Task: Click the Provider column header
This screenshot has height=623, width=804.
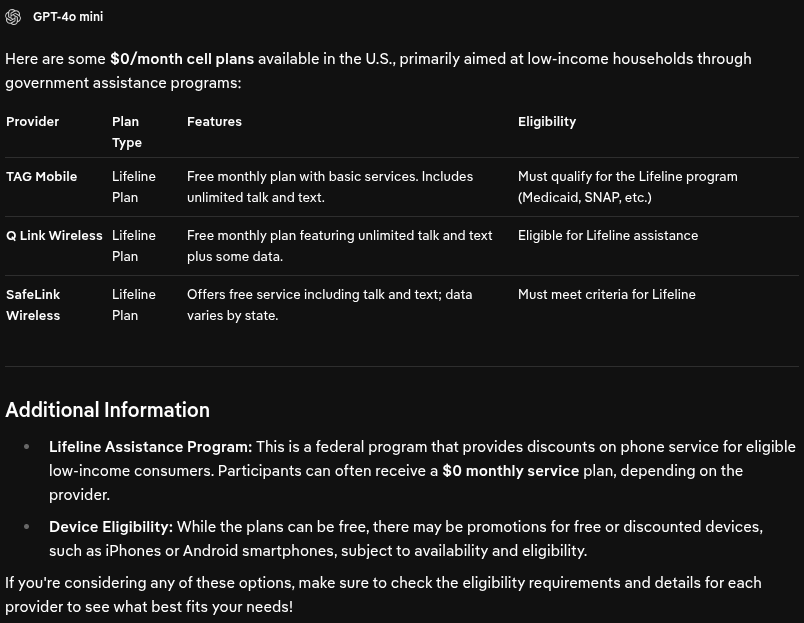Action: 32,122
